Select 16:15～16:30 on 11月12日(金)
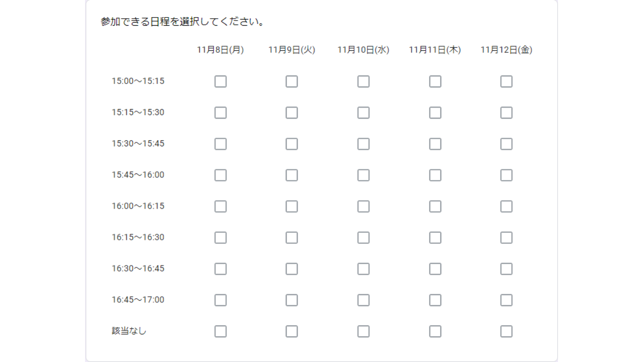This screenshot has width=644, height=362. tap(506, 237)
